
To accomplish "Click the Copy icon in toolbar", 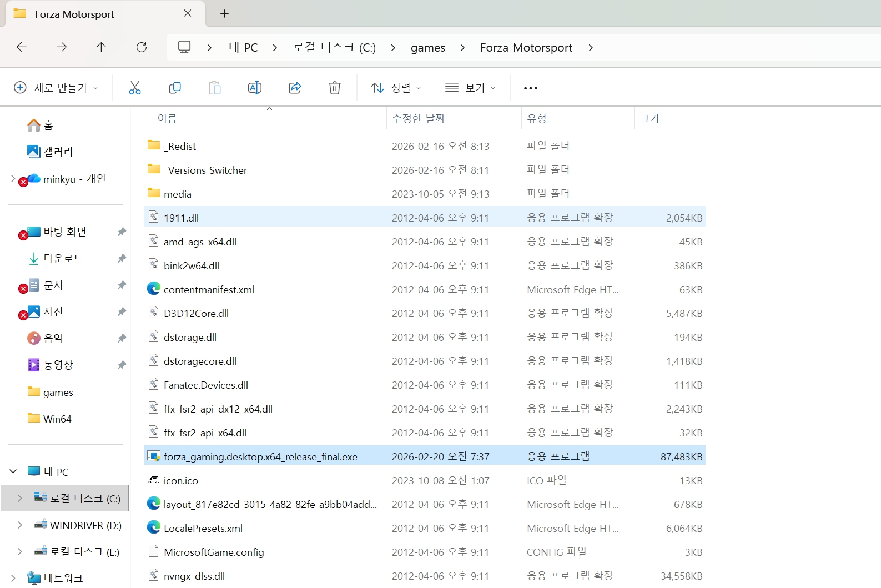I will [175, 88].
